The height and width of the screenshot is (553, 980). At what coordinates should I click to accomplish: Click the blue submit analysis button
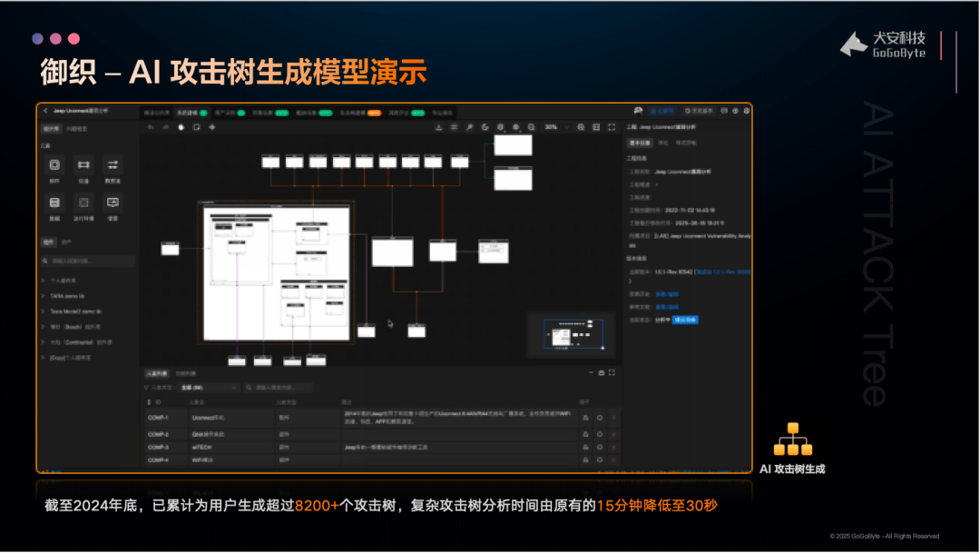685,320
